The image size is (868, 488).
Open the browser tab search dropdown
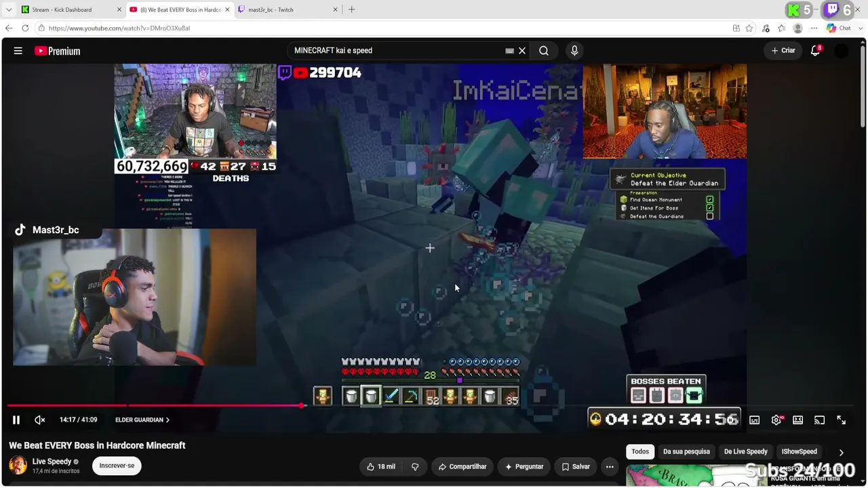[x=8, y=9]
